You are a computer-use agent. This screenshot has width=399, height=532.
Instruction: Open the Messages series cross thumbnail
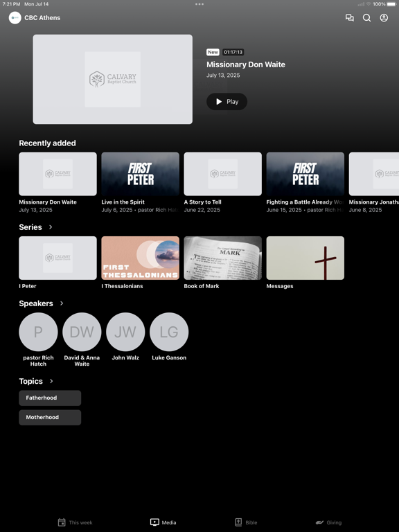pos(305,258)
